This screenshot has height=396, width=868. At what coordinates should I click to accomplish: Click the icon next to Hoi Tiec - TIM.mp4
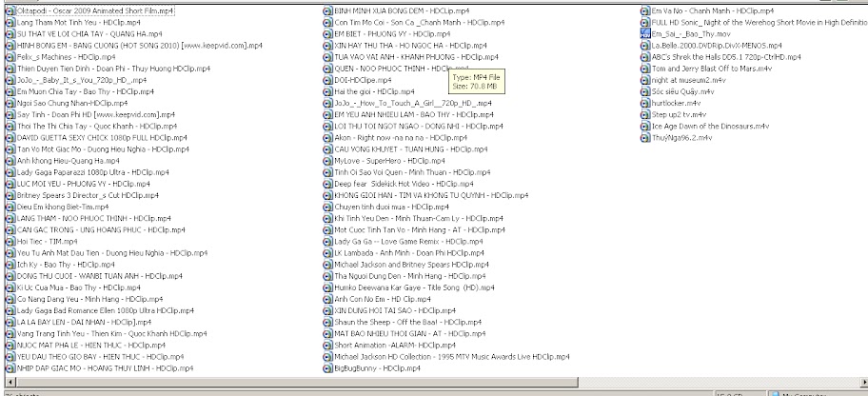pos(10,241)
